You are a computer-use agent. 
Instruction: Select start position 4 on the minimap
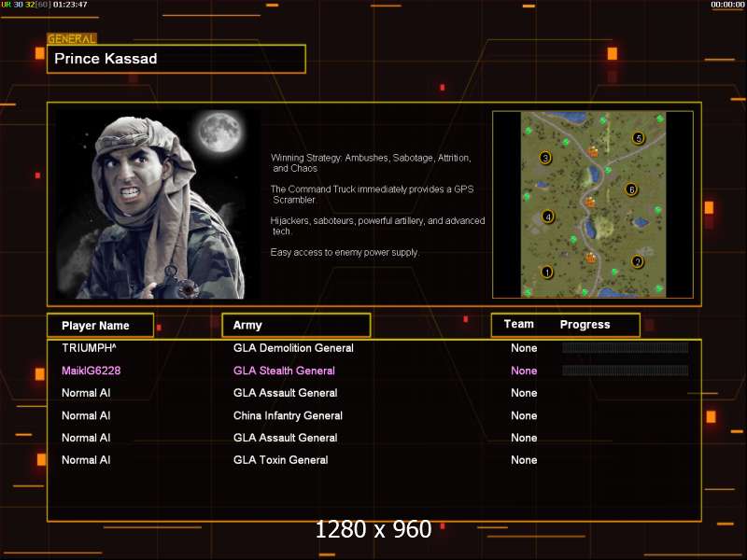tap(548, 217)
